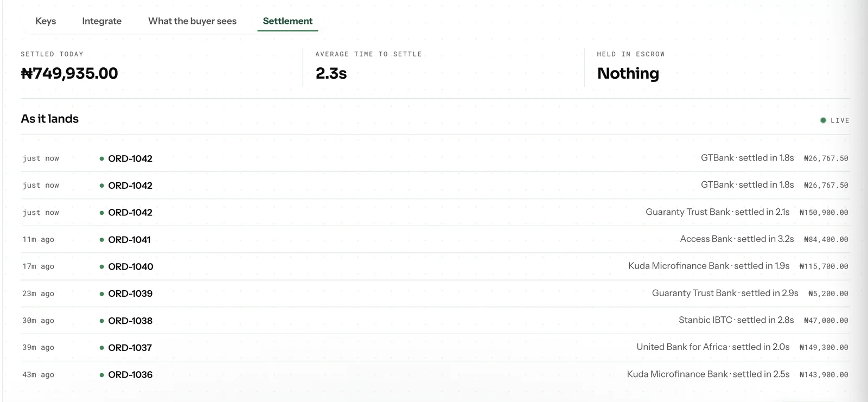Image resolution: width=868 pixels, height=402 pixels.
Task: Click the ₦149,300.00 amount
Action: point(824,347)
